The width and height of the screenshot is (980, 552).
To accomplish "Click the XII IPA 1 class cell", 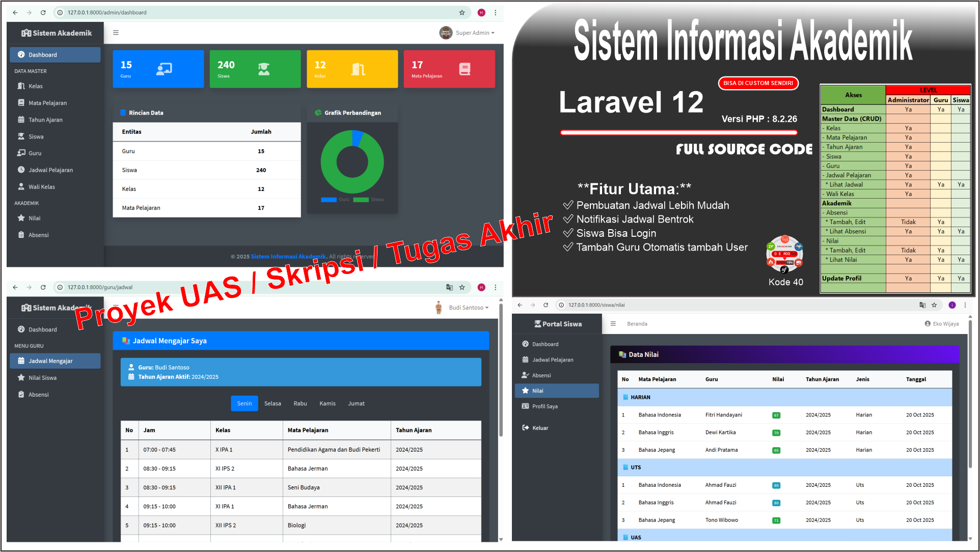I will click(x=247, y=487).
